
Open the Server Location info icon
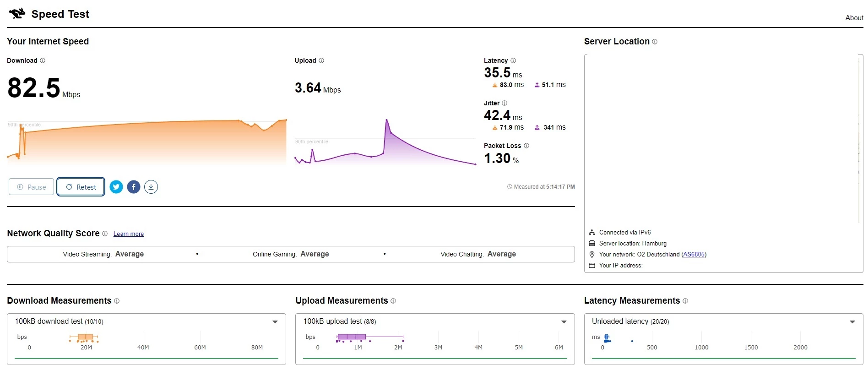click(x=655, y=42)
